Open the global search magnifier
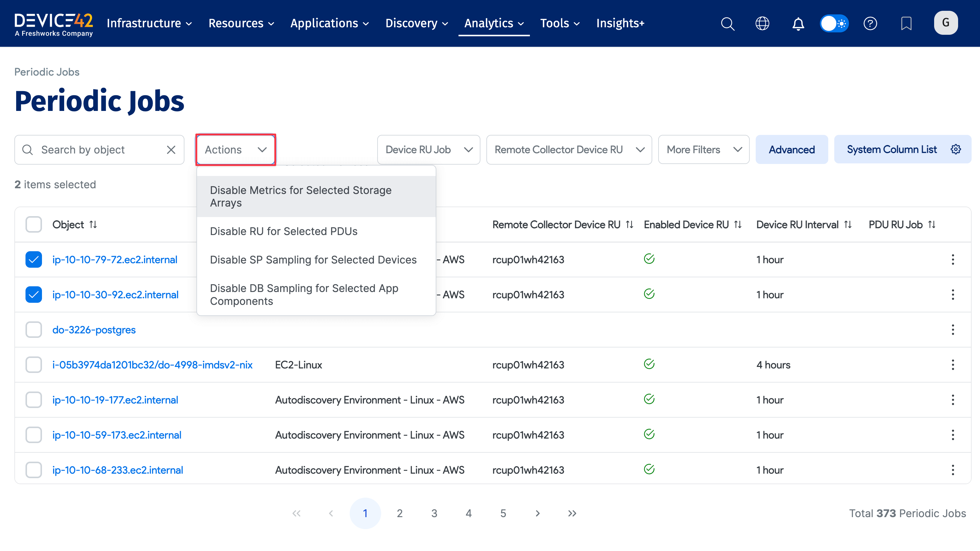Viewport: 980px width, 551px height. (728, 23)
